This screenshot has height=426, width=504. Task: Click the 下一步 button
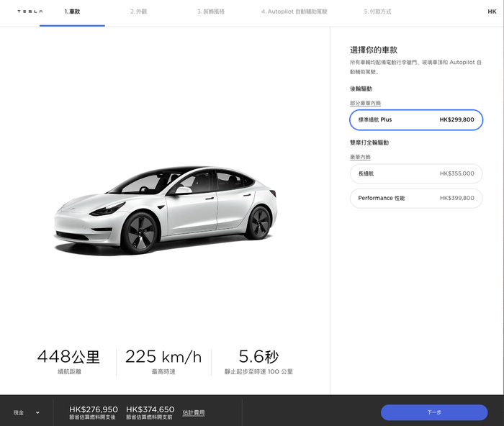point(434,412)
